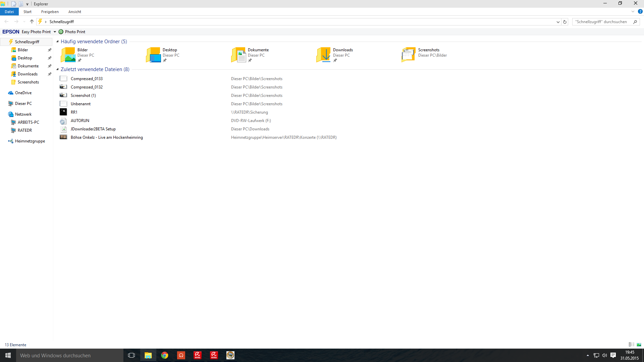Viewport: 644px width, 362px height.
Task: Unpin Bilder from quick access sidebar
Action: coord(50,50)
